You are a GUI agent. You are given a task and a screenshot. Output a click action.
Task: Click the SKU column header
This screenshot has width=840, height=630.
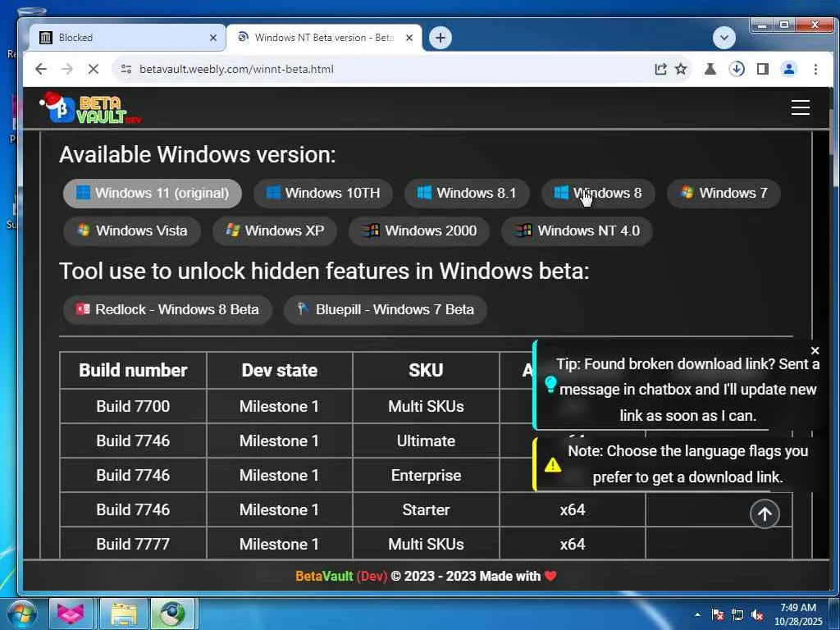[x=426, y=370]
